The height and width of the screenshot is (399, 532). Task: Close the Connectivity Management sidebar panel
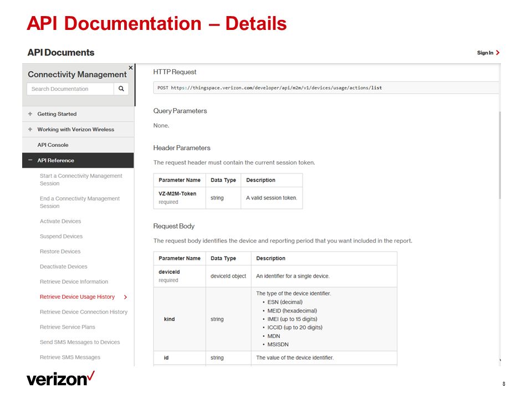tap(131, 68)
